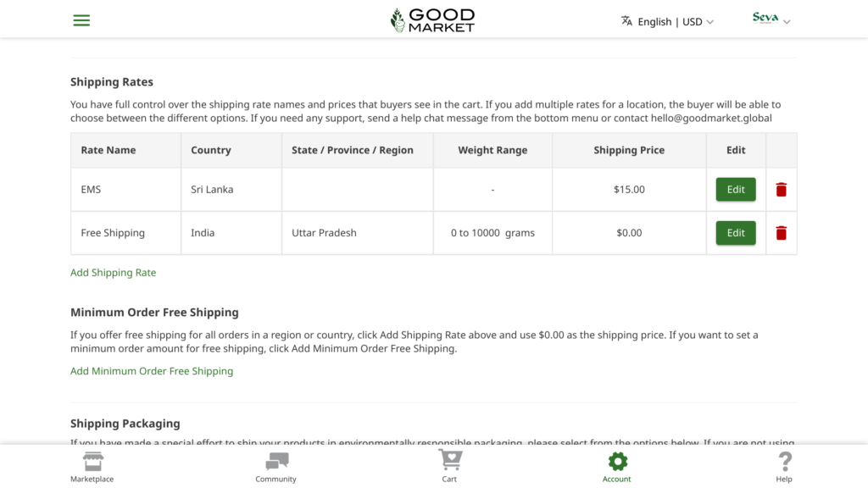Open the Account gear icon
Viewport: 868px width, 488px height.
(x=617, y=461)
